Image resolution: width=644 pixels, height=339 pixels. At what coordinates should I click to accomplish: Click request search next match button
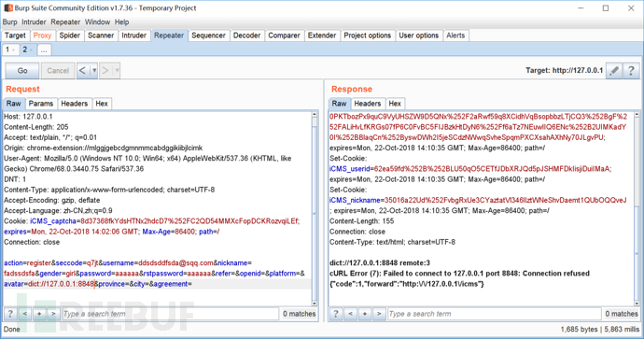[x=53, y=314]
